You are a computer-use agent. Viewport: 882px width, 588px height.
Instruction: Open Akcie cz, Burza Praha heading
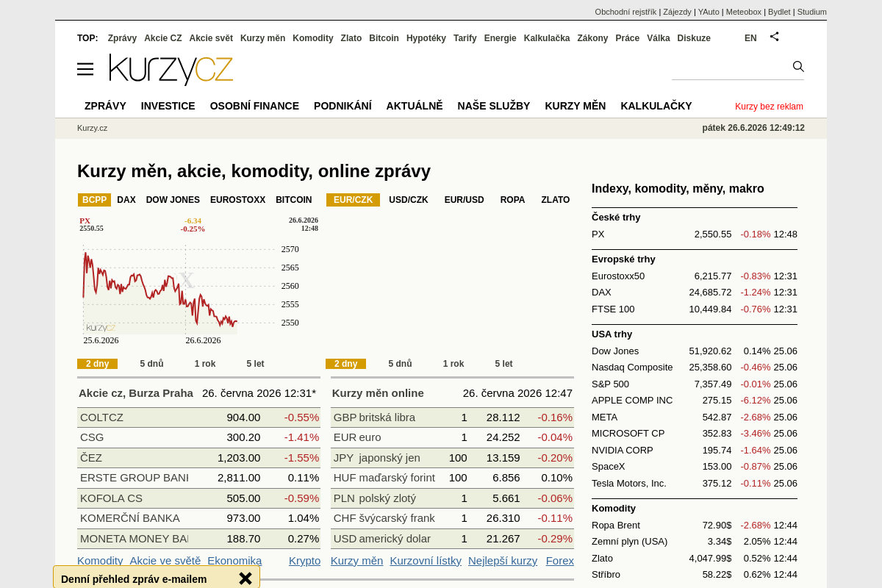click(x=136, y=393)
